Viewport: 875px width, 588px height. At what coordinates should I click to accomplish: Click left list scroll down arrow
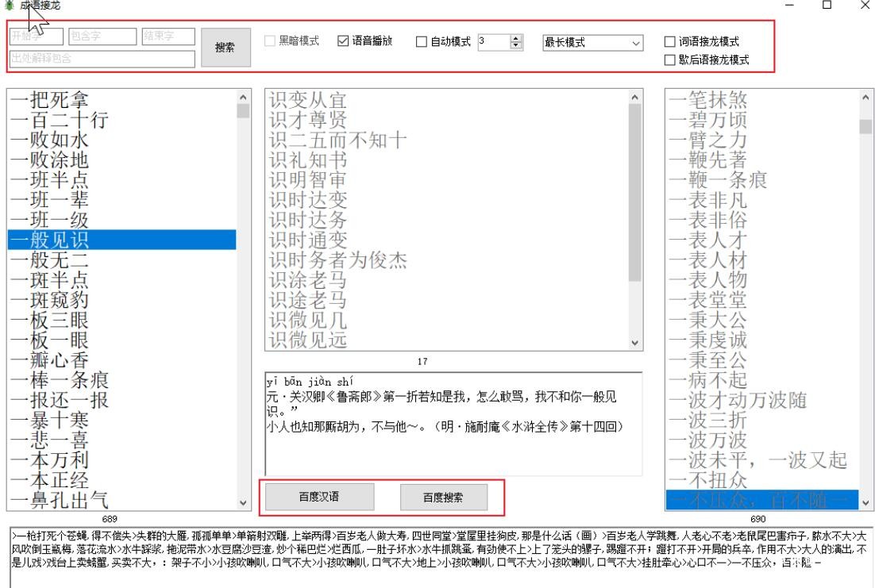tap(243, 502)
